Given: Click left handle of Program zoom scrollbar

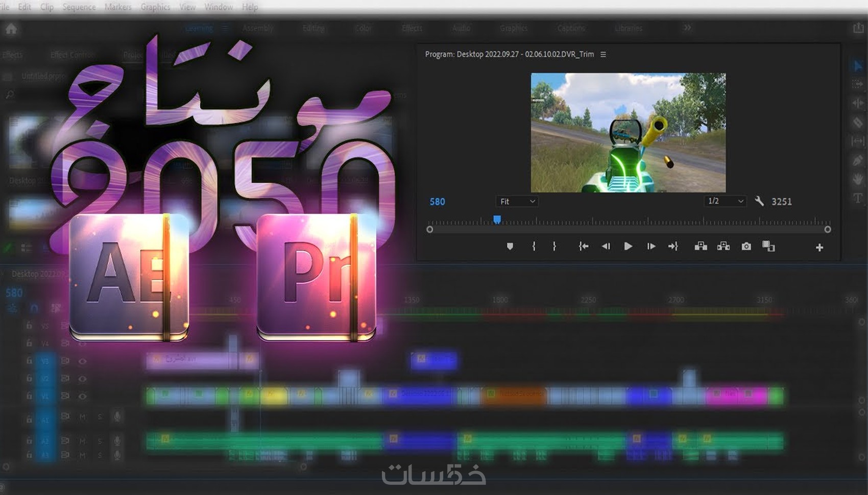Looking at the screenshot, I should (x=429, y=230).
